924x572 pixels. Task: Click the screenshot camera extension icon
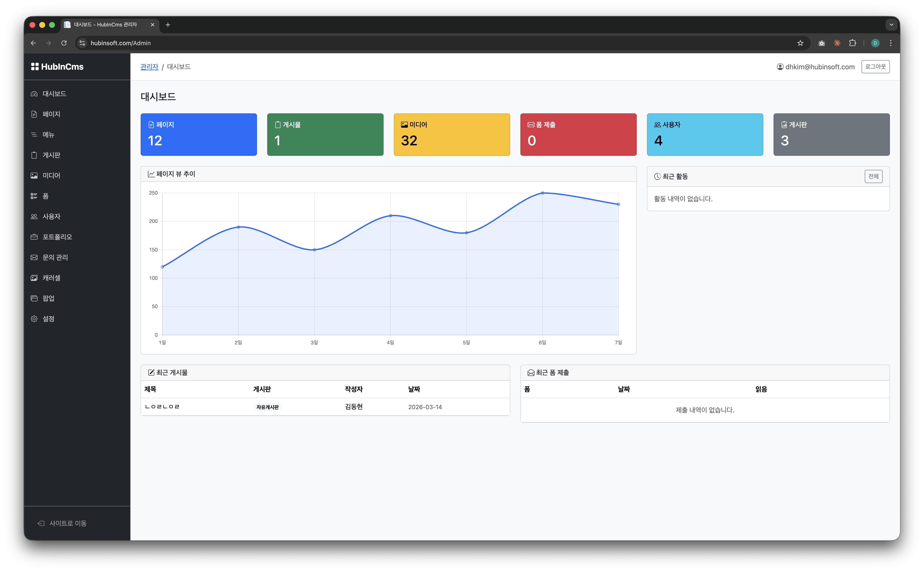(x=821, y=43)
